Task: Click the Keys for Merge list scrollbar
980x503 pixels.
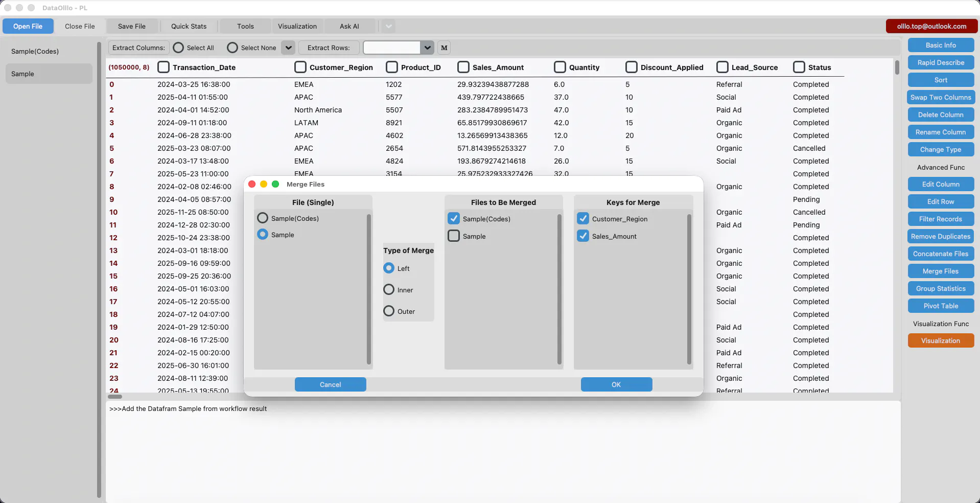Action: tap(689, 289)
